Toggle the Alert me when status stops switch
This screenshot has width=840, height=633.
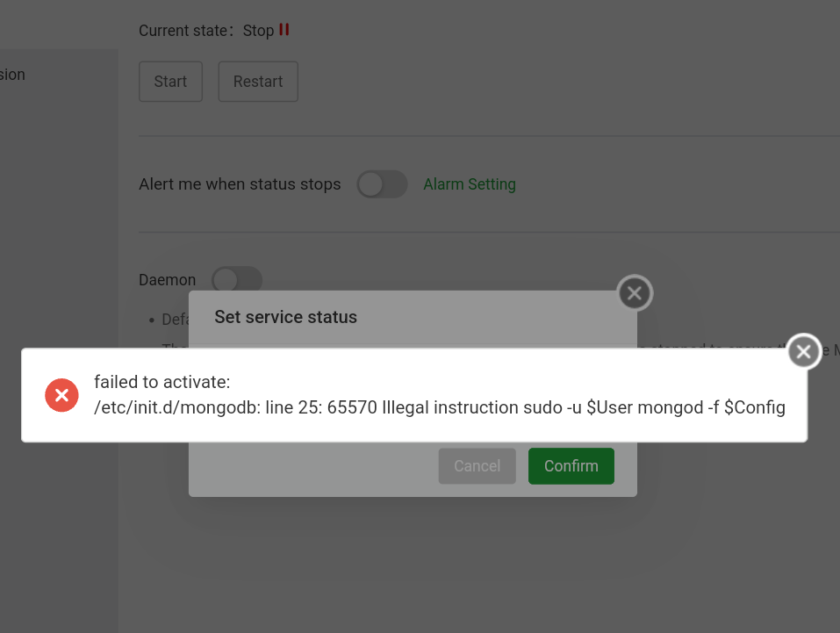tap(382, 184)
